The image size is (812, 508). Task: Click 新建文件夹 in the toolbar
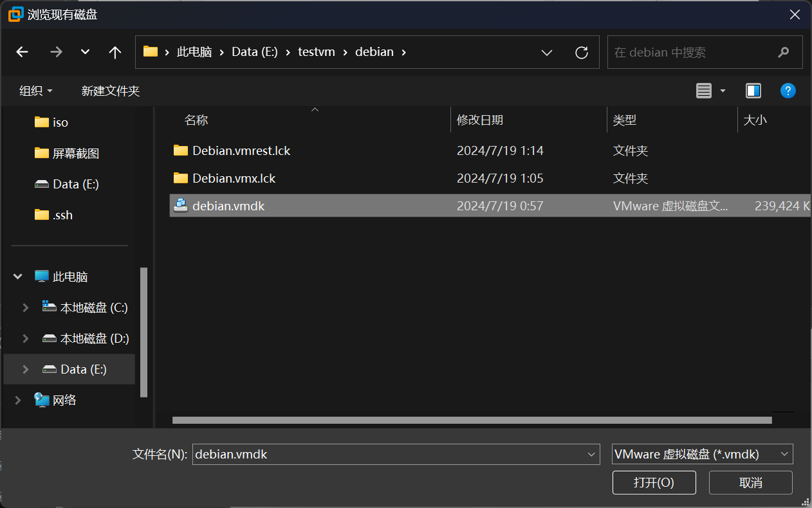[x=111, y=91]
